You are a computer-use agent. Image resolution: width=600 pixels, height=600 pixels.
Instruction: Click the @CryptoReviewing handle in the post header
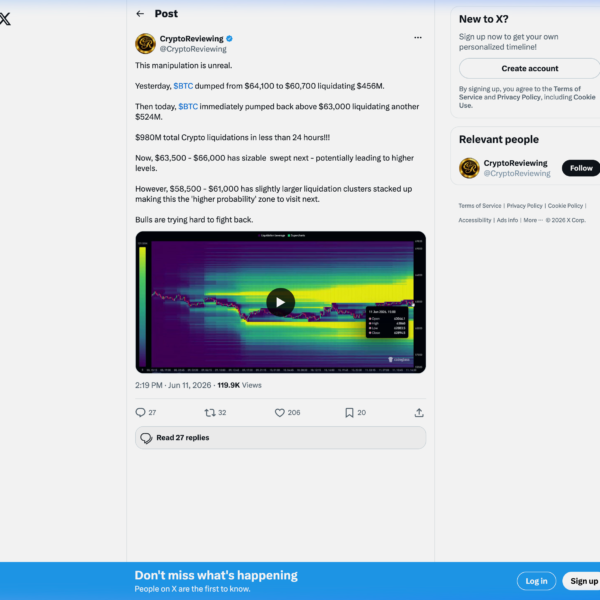tap(193, 49)
